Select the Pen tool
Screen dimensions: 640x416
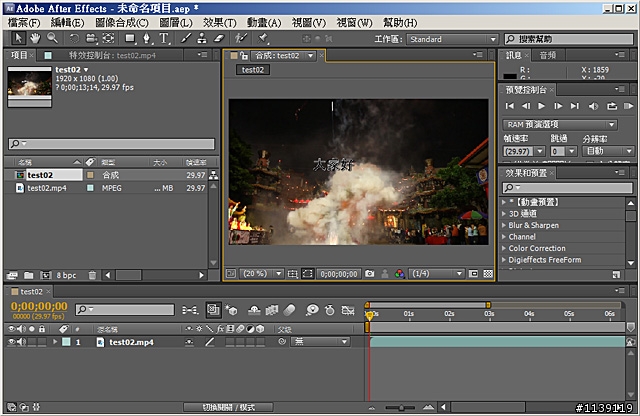click(x=146, y=38)
